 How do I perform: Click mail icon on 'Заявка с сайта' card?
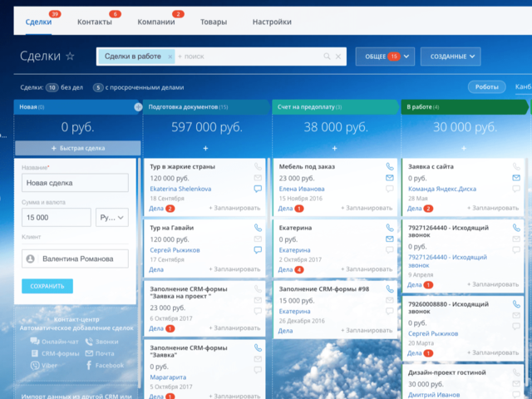coord(516,177)
